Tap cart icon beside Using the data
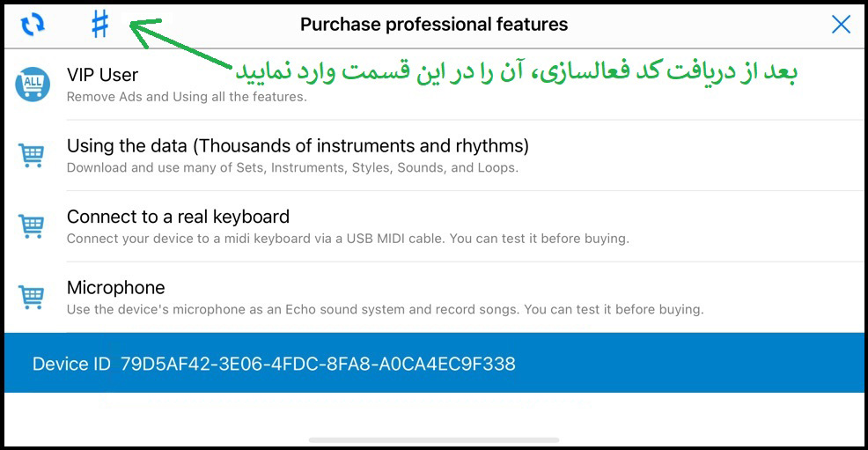The image size is (868, 450). click(x=32, y=155)
